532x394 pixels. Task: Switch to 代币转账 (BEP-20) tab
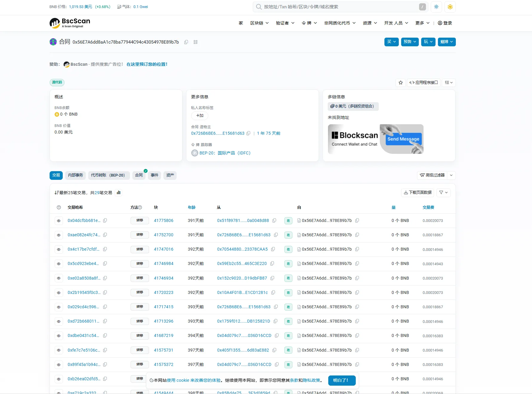[x=108, y=175]
